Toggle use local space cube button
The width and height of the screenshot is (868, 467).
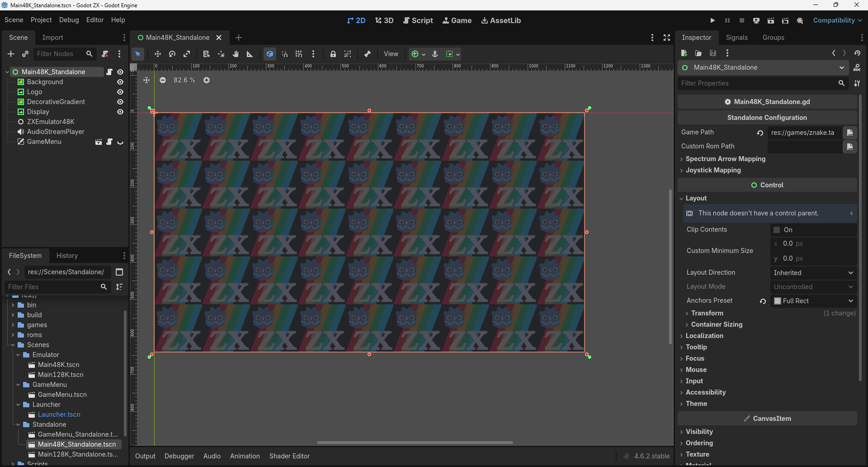click(x=270, y=54)
